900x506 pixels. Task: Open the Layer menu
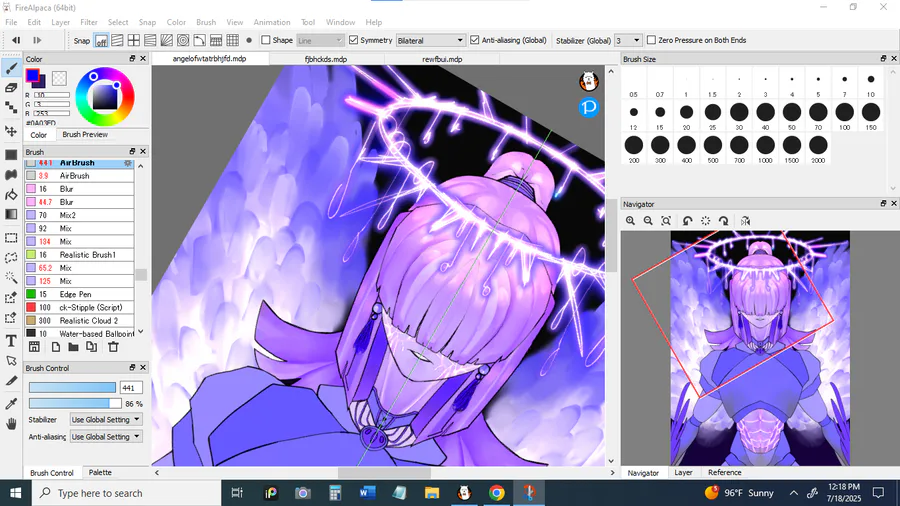(x=60, y=22)
